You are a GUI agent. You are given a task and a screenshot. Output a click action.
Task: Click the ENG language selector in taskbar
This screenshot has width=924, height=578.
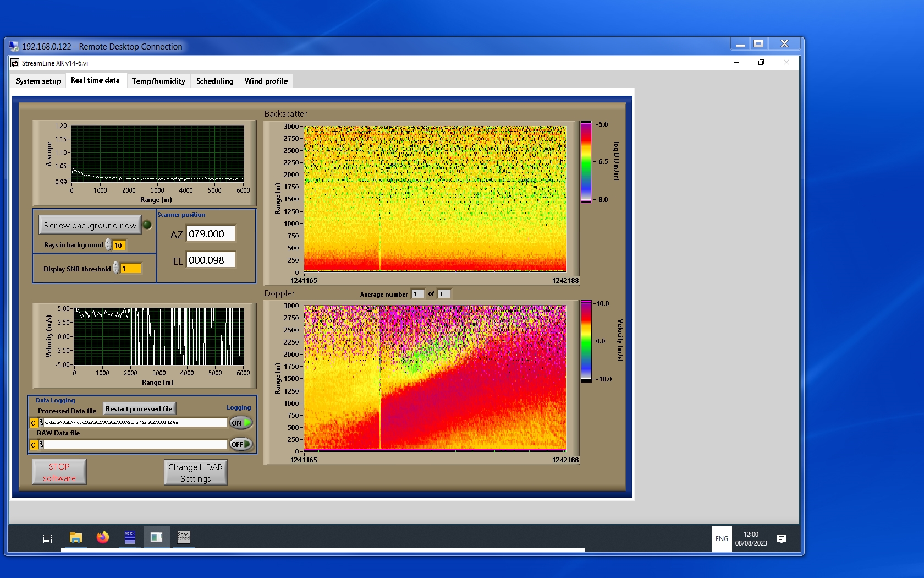[722, 539]
